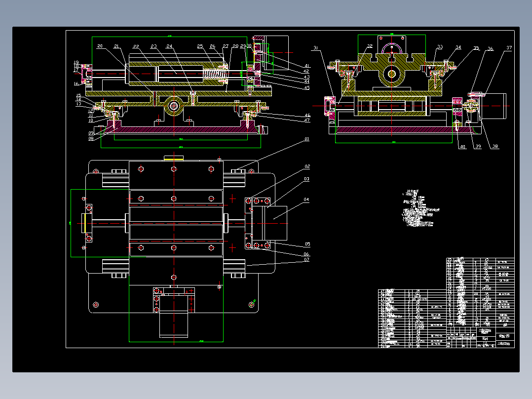532x399 pixels.
Task: Select callout label 09
Action: click(91, 133)
